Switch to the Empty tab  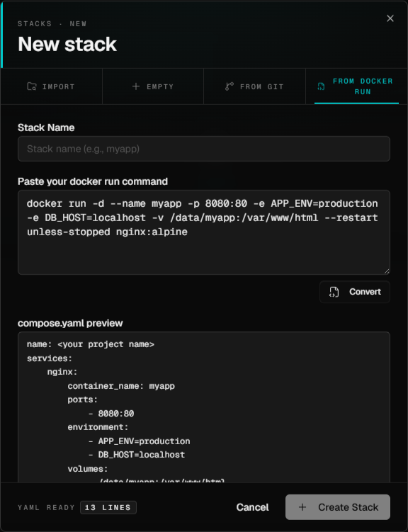[153, 86]
